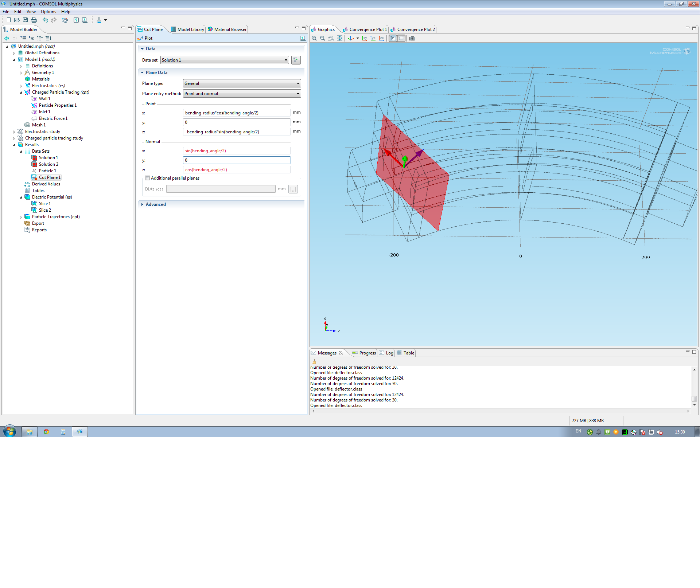Go back using Model Builder's left arrow

click(x=7, y=38)
